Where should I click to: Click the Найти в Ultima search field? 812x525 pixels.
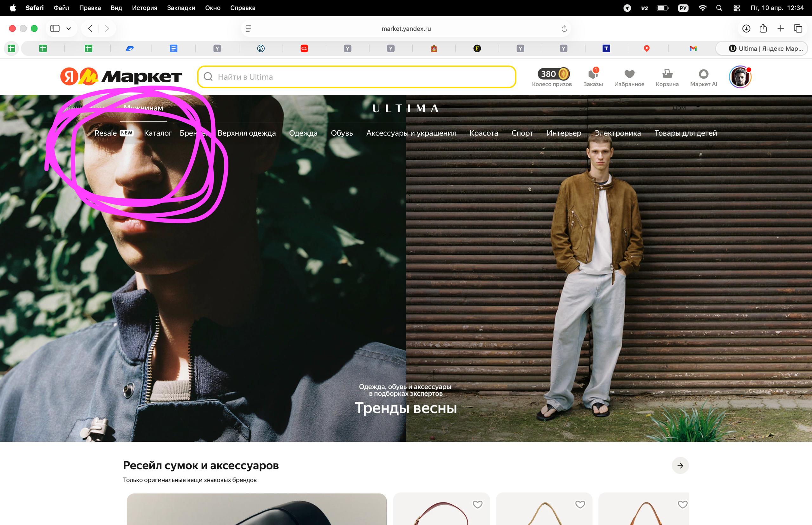click(357, 77)
